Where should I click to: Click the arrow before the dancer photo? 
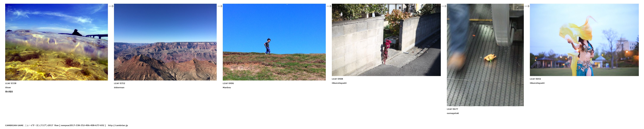[x=527, y=6]
